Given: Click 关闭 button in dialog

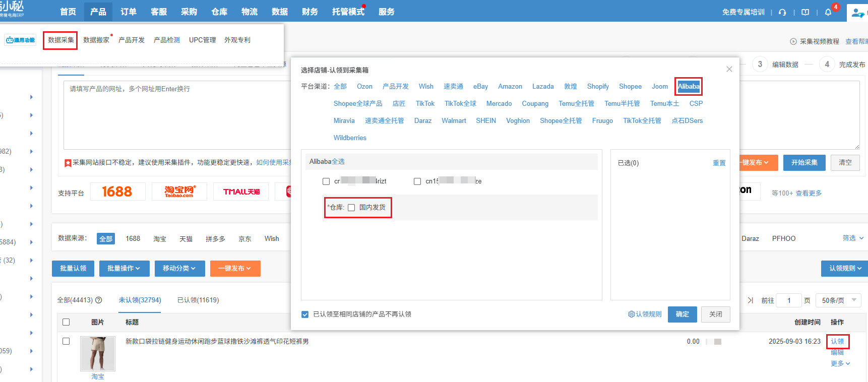Looking at the screenshot, I should (x=716, y=314).
